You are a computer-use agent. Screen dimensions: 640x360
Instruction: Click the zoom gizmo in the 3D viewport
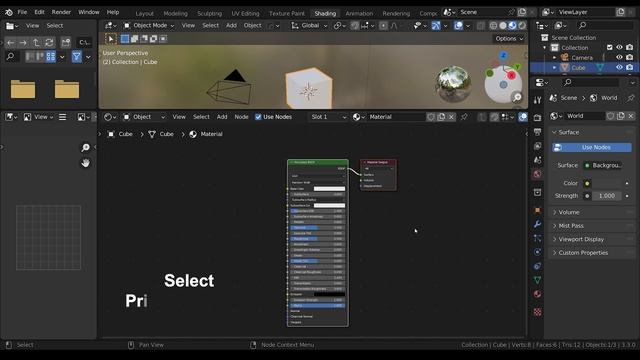[x=517, y=97]
